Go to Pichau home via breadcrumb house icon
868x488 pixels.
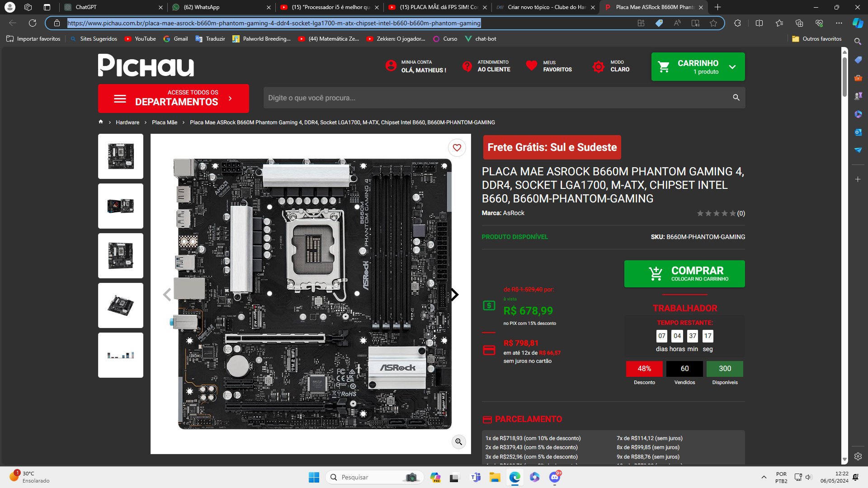pos(101,122)
